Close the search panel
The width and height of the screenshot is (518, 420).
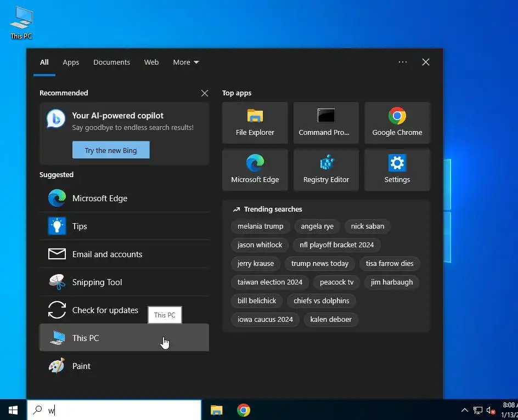tap(425, 62)
